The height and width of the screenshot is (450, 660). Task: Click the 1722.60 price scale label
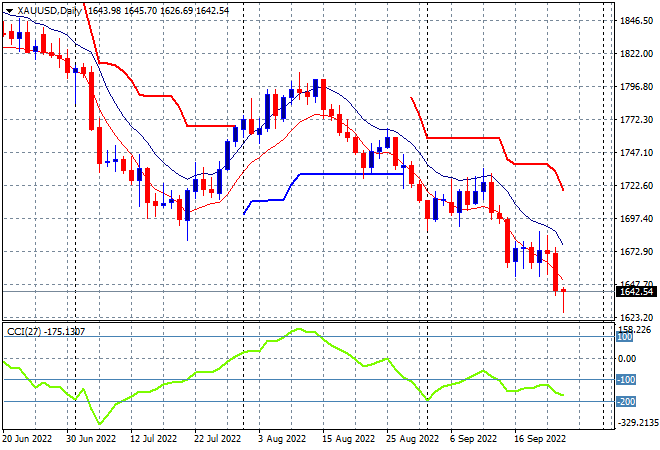pos(636,186)
